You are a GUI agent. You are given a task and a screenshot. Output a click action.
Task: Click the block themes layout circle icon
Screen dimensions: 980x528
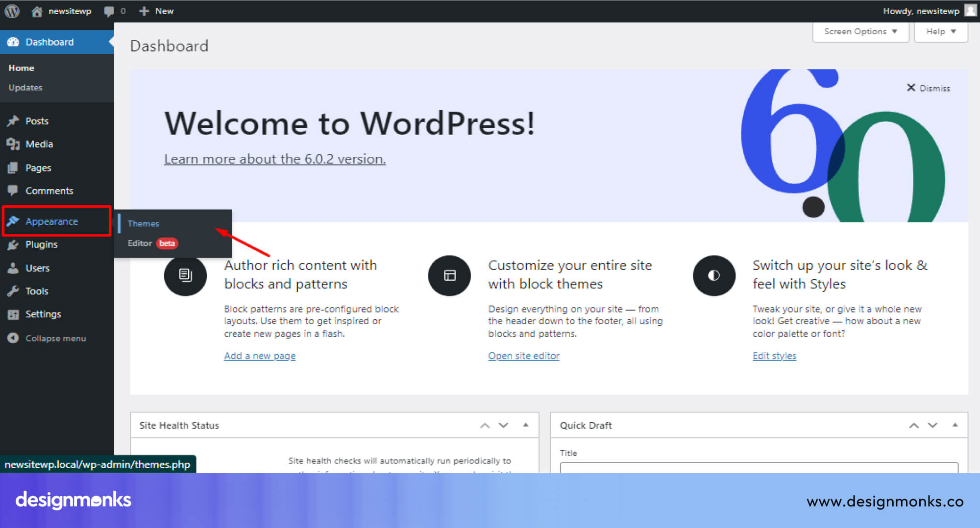pyautogui.click(x=449, y=275)
